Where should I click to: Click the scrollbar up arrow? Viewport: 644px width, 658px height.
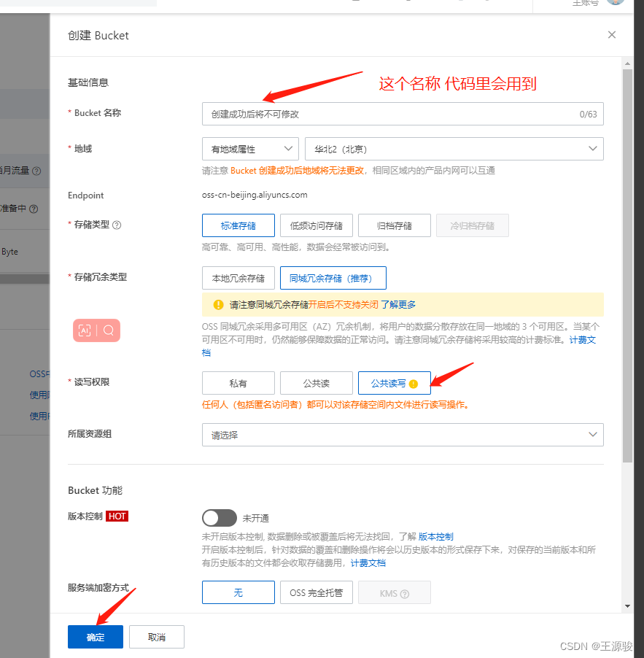coord(627,63)
